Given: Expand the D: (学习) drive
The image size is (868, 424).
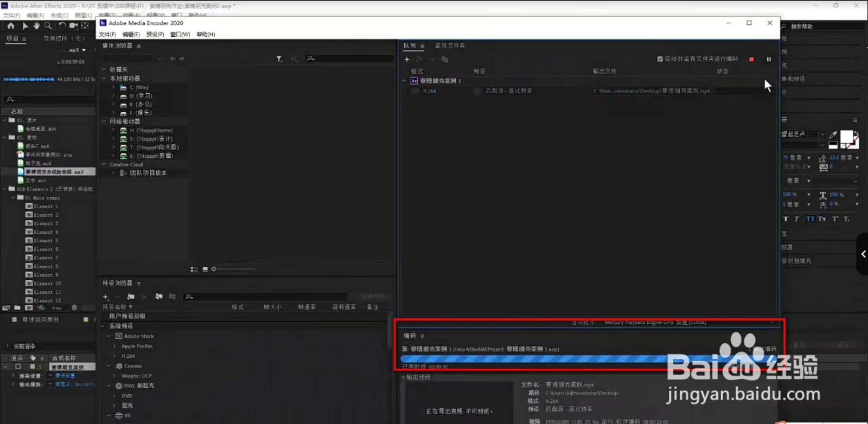Looking at the screenshot, I should (113, 96).
